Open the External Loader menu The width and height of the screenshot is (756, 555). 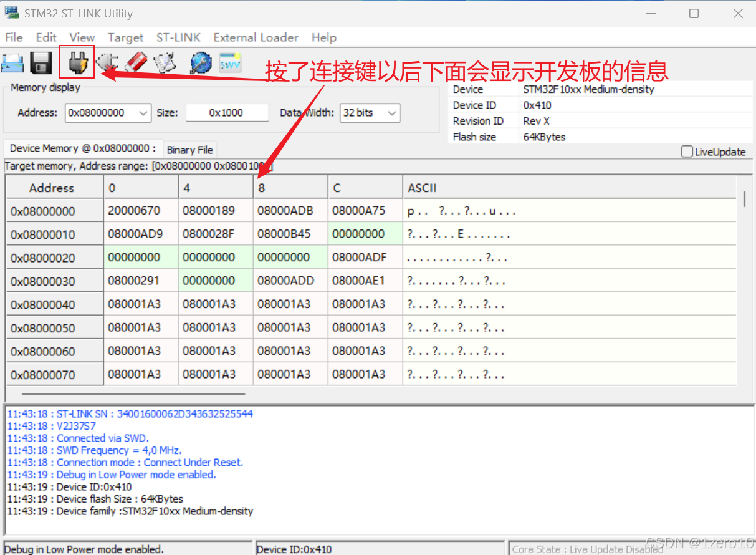click(x=256, y=37)
